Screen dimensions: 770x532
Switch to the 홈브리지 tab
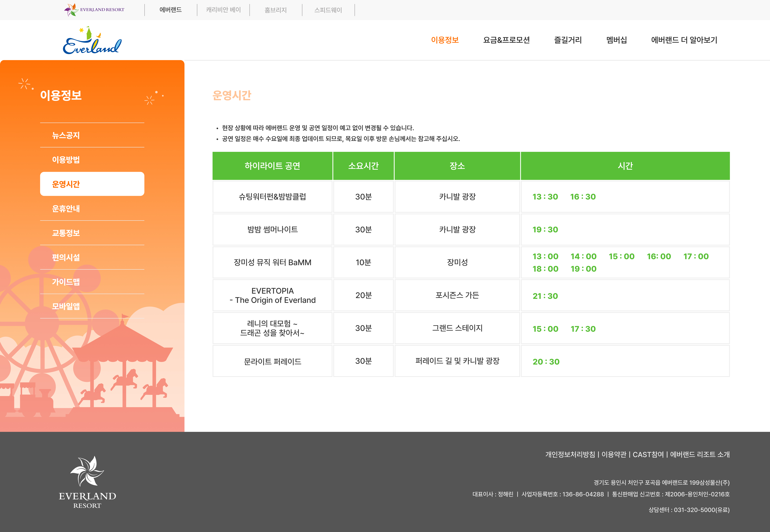pos(276,10)
